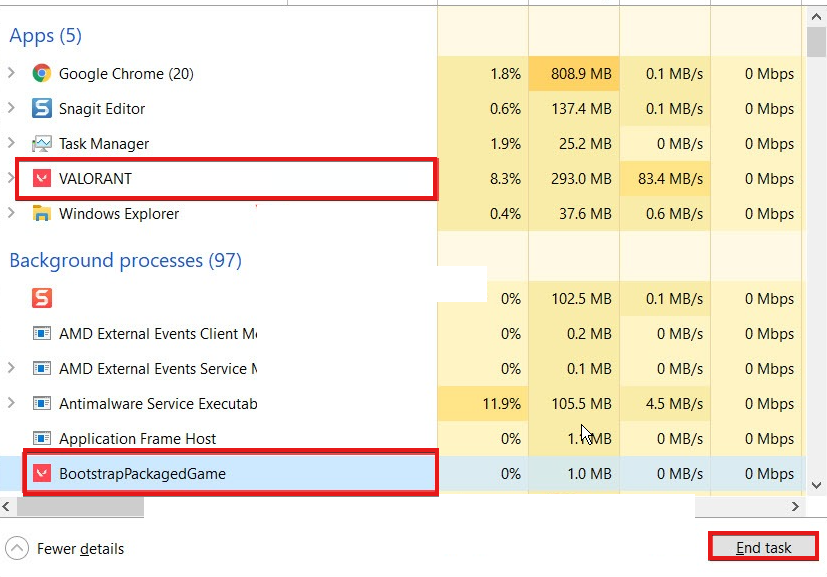Viewport: 827px width, 577px height.
Task: Select the Snagit Editor process name
Action: pos(102,109)
